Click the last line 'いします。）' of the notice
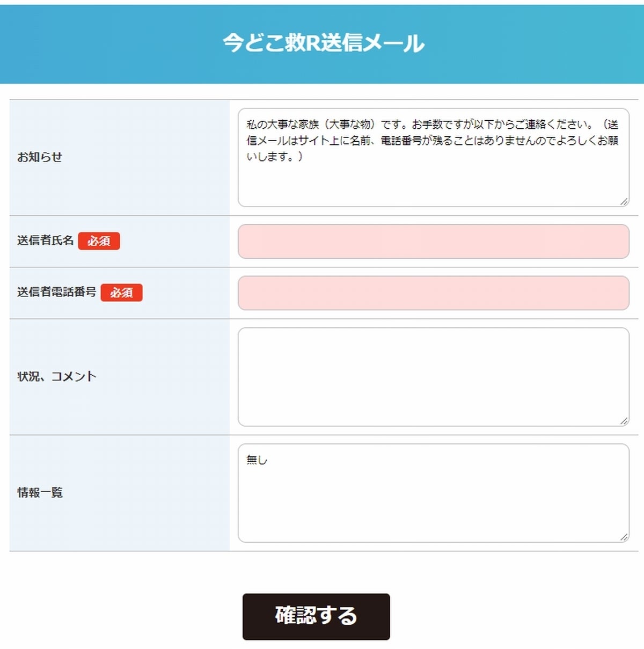Image resolution: width=644 pixels, height=649 pixels. tap(274, 157)
